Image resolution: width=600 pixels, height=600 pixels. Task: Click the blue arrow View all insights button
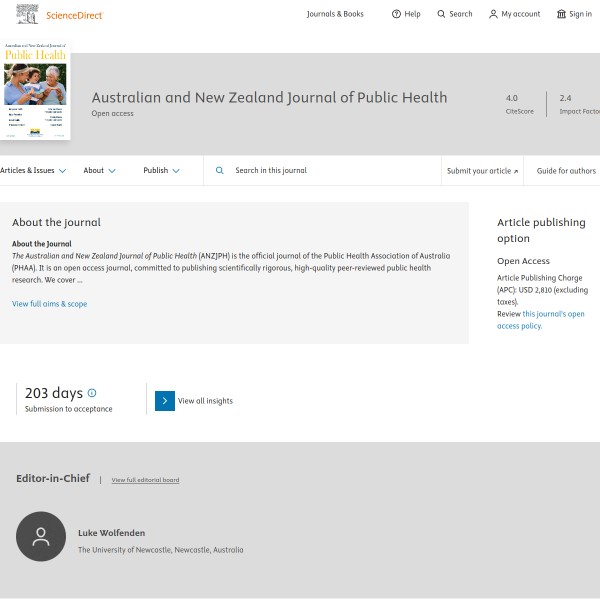pos(165,401)
